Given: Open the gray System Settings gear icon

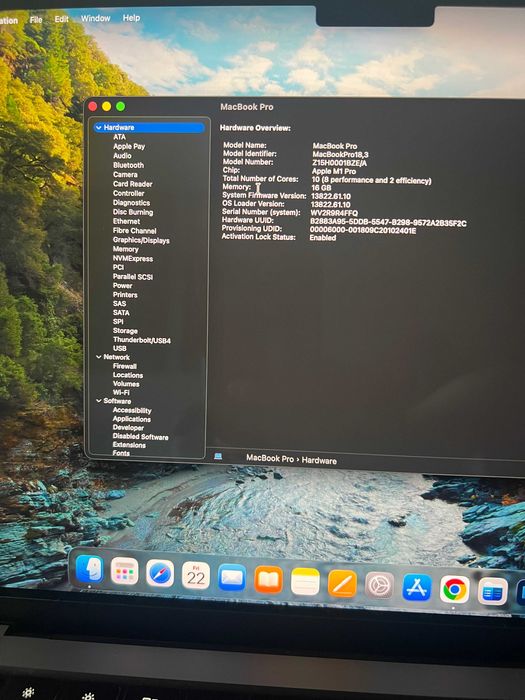Looking at the screenshot, I should (x=379, y=585).
